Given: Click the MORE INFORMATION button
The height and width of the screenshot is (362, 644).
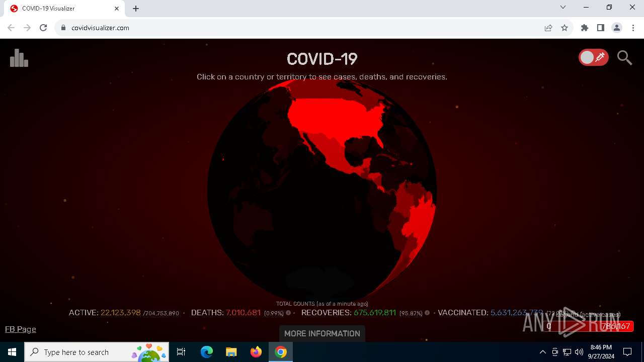Looking at the screenshot, I should click(322, 333).
